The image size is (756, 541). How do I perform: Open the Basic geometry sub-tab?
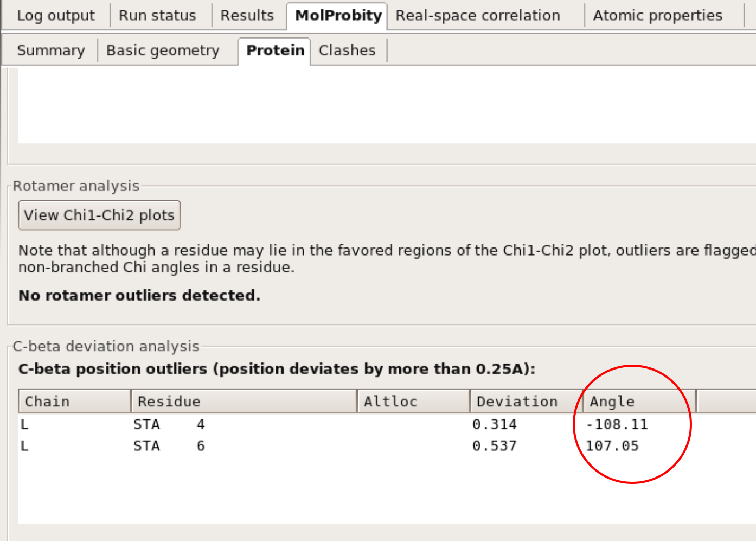pyautogui.click(x=163, y=50)
